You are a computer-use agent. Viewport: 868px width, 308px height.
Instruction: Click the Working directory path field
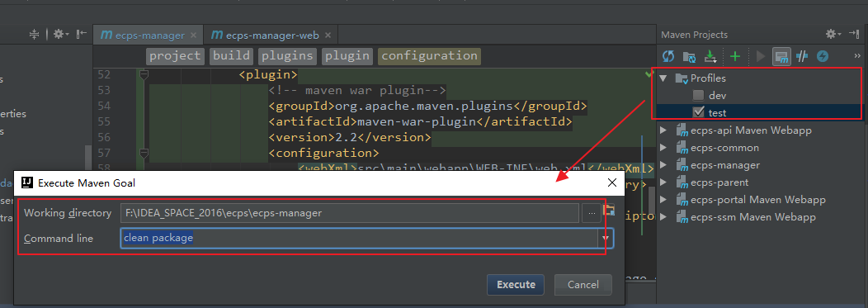coord(349,213)
